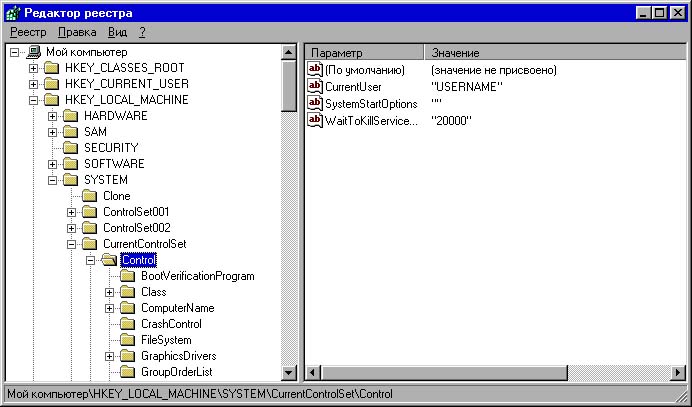Click the GraphicsDrivers folder icon
This screenshot has height=407, width=692.
(x=128, y=356)
